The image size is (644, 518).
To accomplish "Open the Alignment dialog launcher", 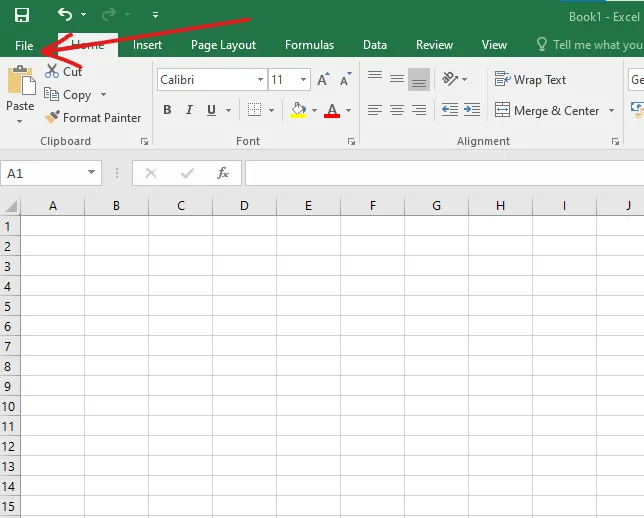I will (615, 142).
